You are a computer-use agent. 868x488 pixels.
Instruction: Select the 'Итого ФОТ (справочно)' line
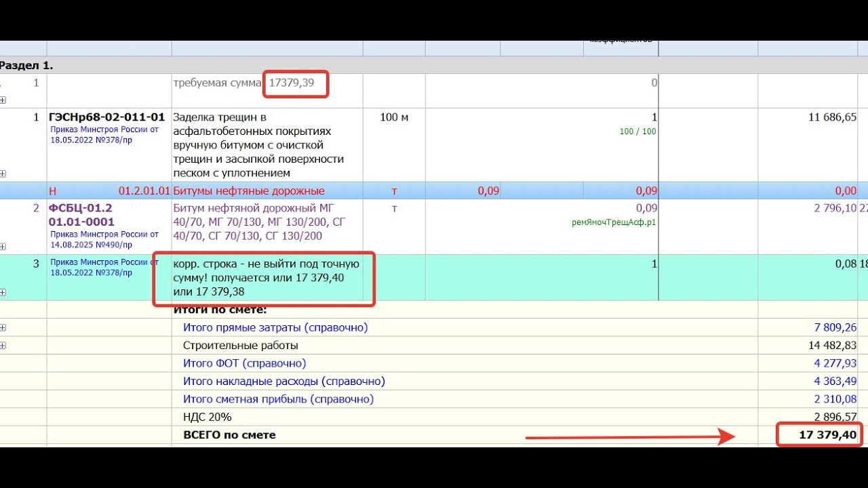click(x=244, y=363)
